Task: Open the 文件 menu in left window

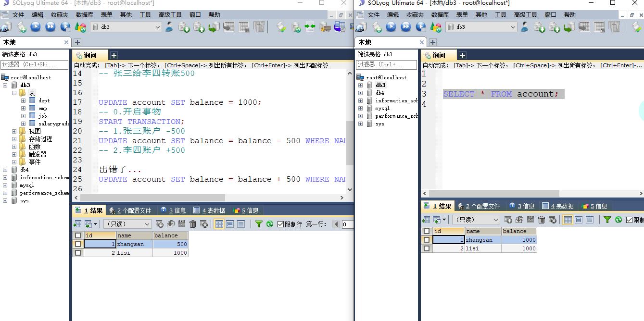Action: coord(18,15)
